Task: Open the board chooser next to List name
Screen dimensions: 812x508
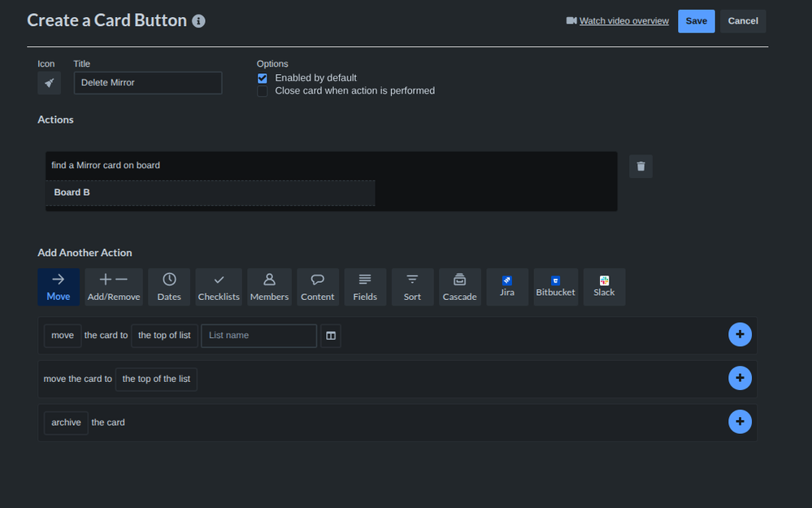Action: (x=330, y=334)
